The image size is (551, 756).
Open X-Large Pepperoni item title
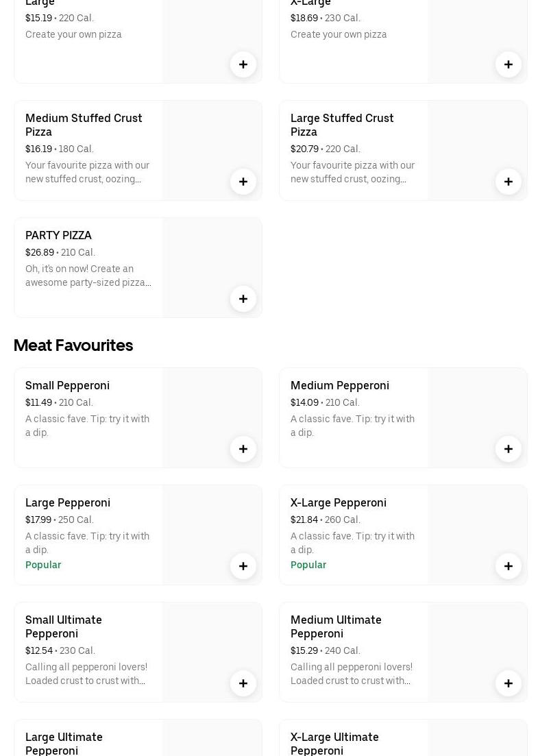click(338, 502)
